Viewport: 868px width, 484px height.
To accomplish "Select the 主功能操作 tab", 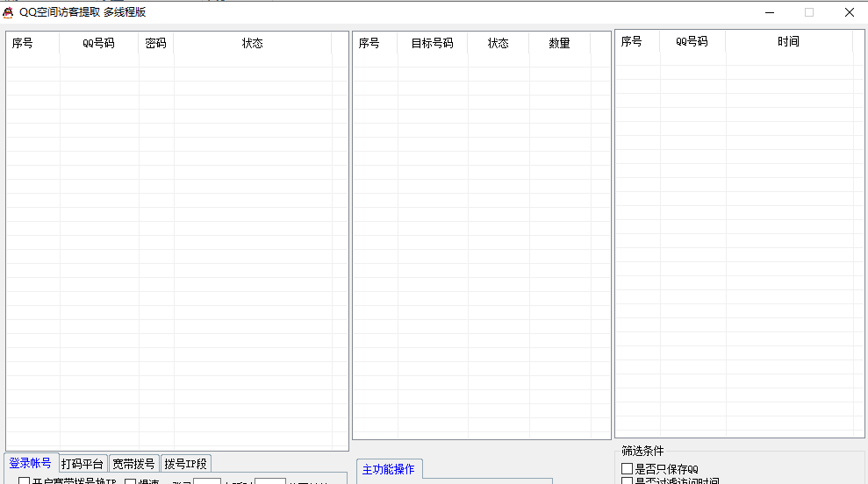I will tap(388, 469).
